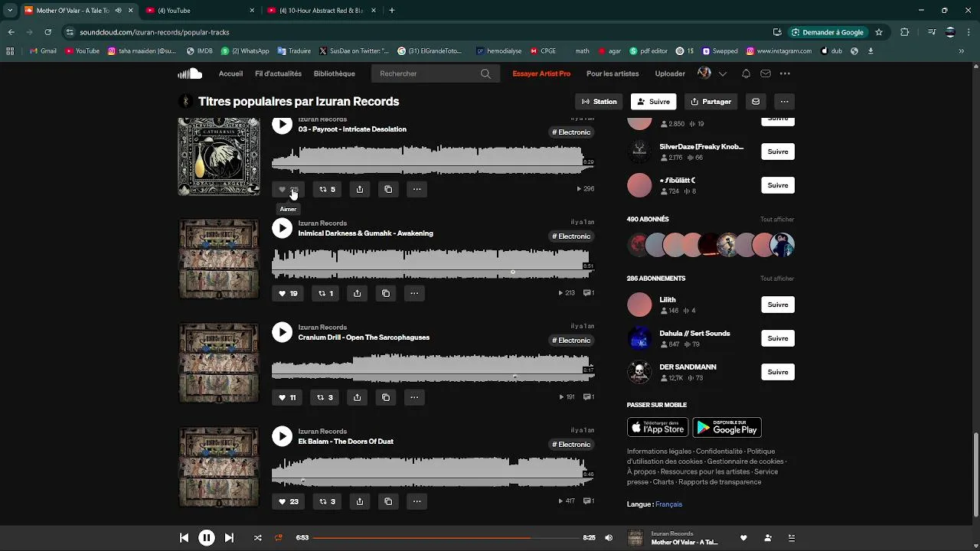This screenshot has height=551, width=980.
Task: Like The Doors Of Duat track
Action: point(288,501)
